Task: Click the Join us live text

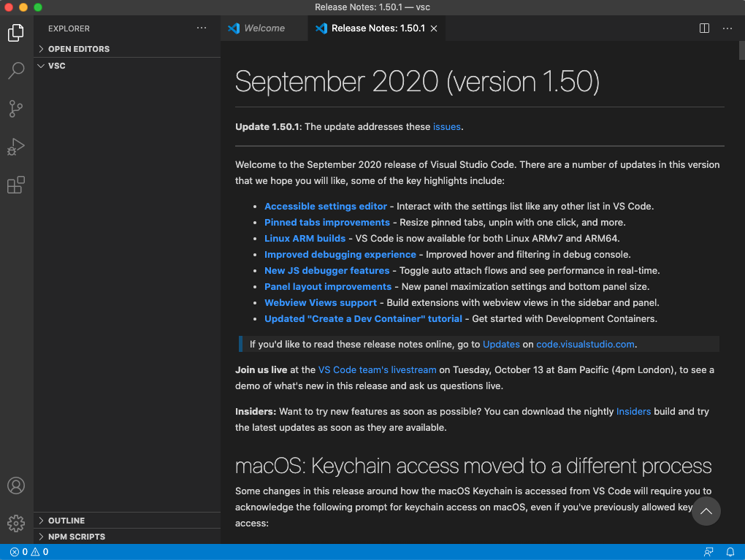Action: point(261,370)
